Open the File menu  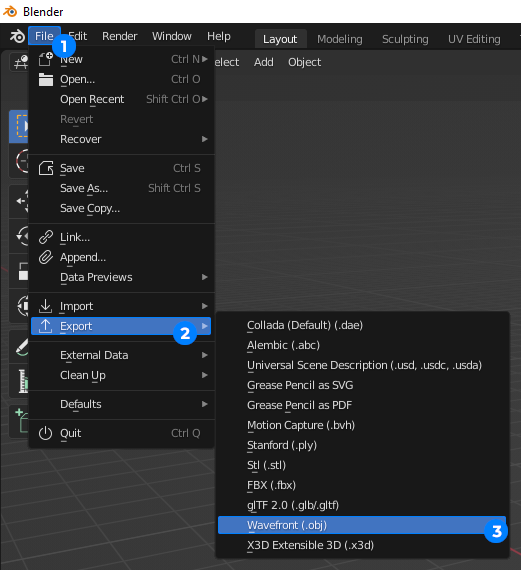44,36
